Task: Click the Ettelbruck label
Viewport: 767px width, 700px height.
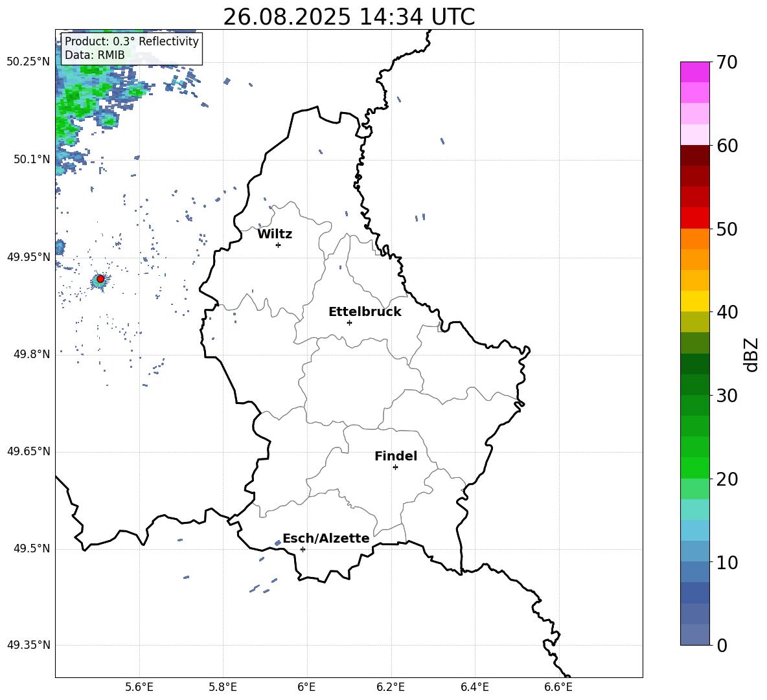Action: pos(365,312)
